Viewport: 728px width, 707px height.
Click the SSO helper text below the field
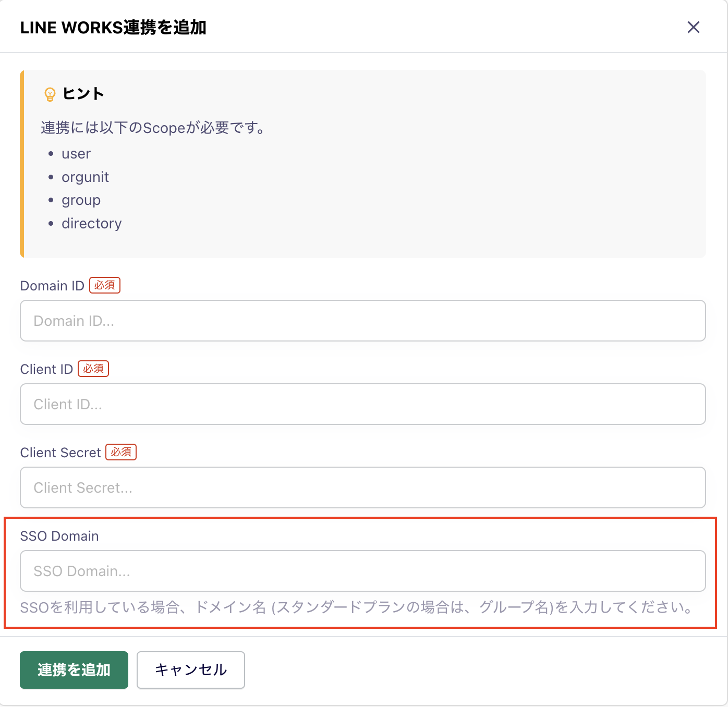356,607
